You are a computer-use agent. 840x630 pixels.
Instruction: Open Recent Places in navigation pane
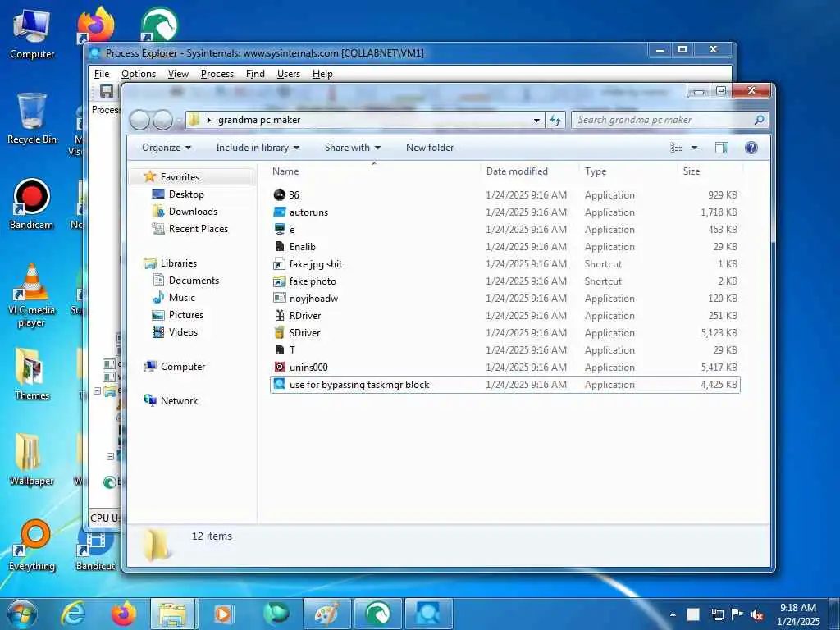pos(199,229)
